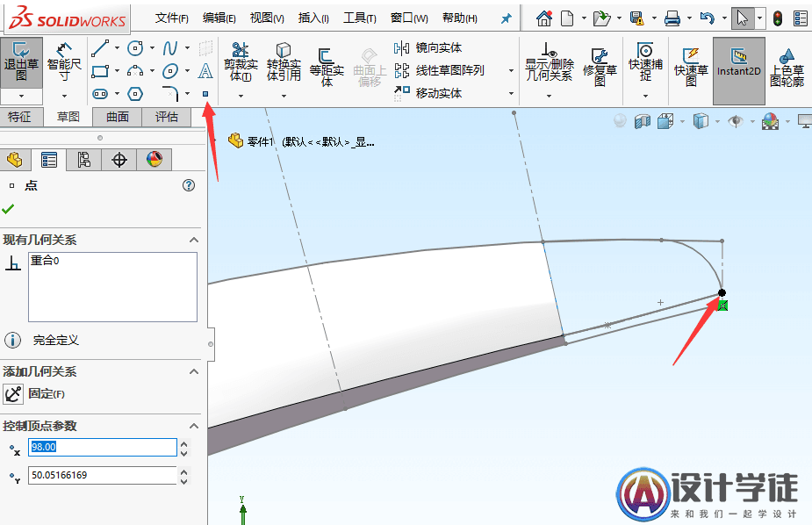The height and width of the screenshot is (525, 812).
Task: Select the Spline sketch tool
Action: [169, 48]
